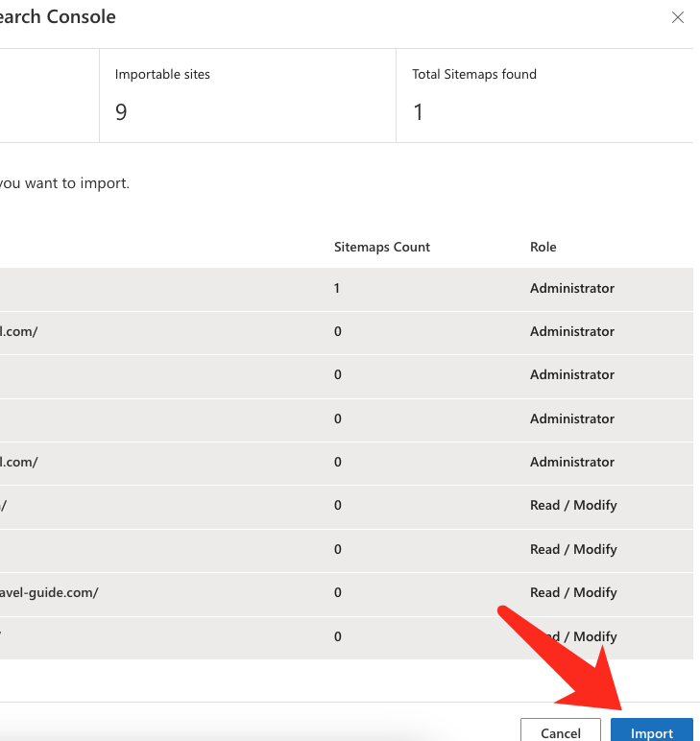Click the Total Sitemaps found card
The height and width of the screenshot is (741, 700).
pos(543,95)
